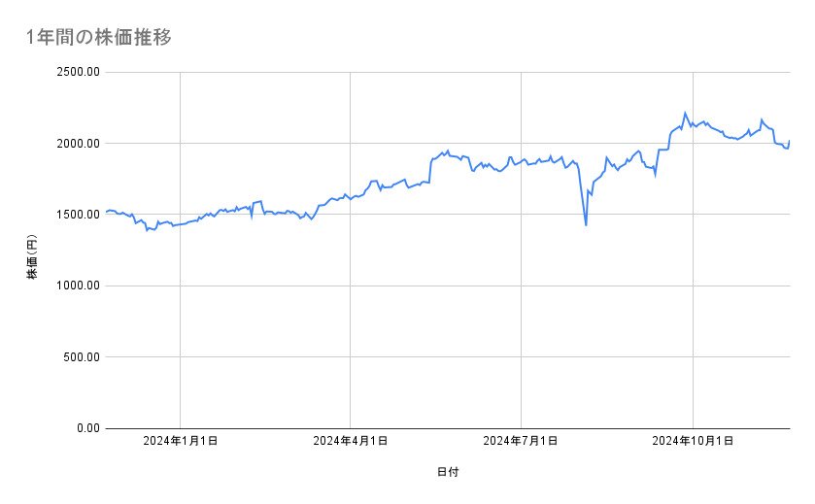
Task: Click the 1500.00 y-axis label
Action: coord(78,215)
